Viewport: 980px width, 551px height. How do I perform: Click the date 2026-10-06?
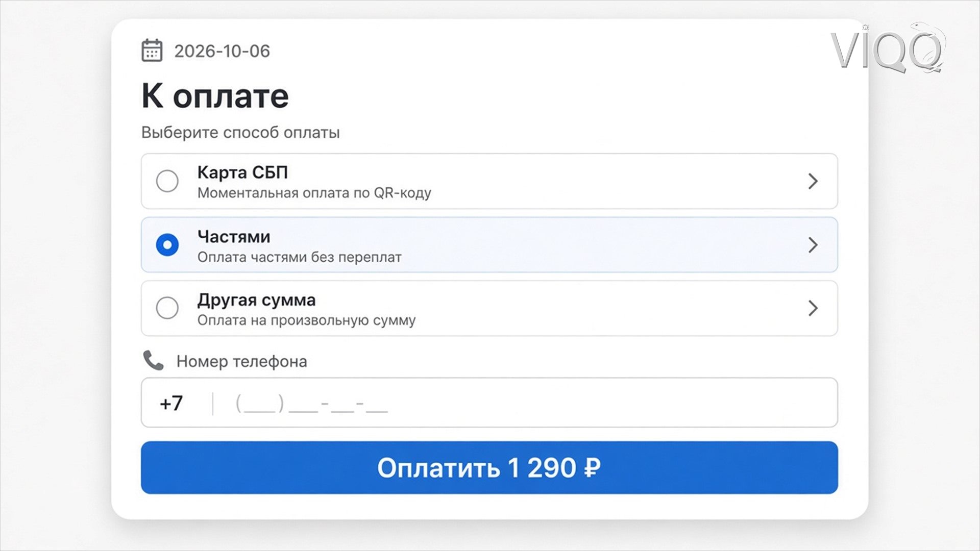point(222,51)
